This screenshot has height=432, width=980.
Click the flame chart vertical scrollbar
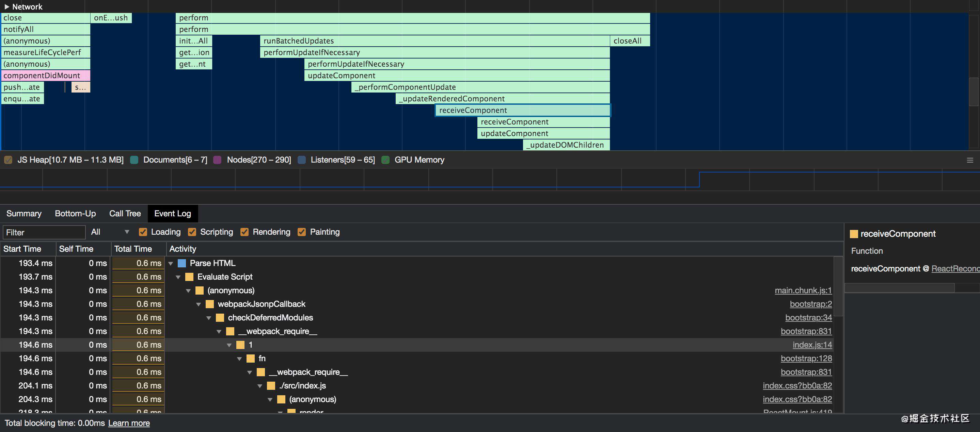[974, 91]
